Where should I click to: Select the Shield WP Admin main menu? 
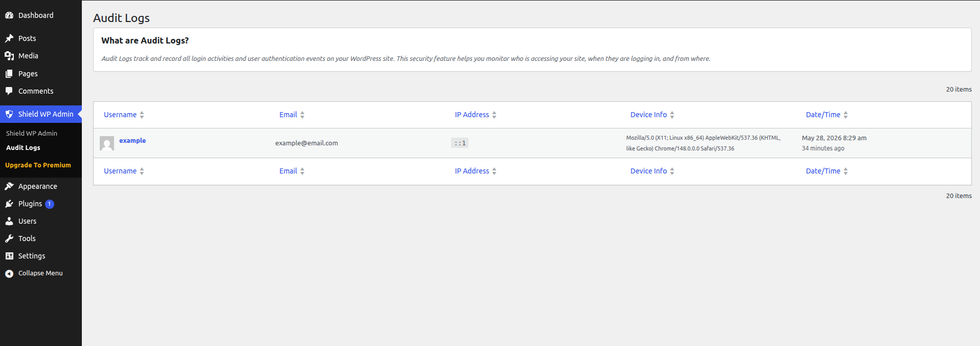click(41, 114)
